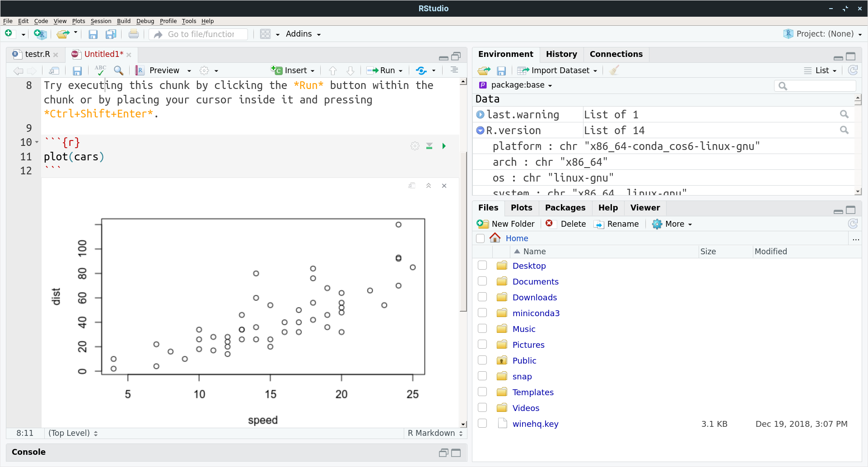Toggle the select-all checkbox beside Home
Image resolution: width=868 pixels, height=467 pixels.
tap(481, 238)
